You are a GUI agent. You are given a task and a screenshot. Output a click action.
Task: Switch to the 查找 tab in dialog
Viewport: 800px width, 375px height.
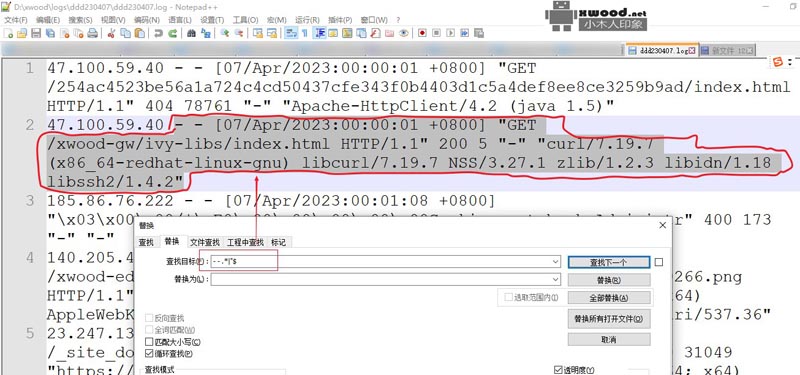tap(146, 243)
